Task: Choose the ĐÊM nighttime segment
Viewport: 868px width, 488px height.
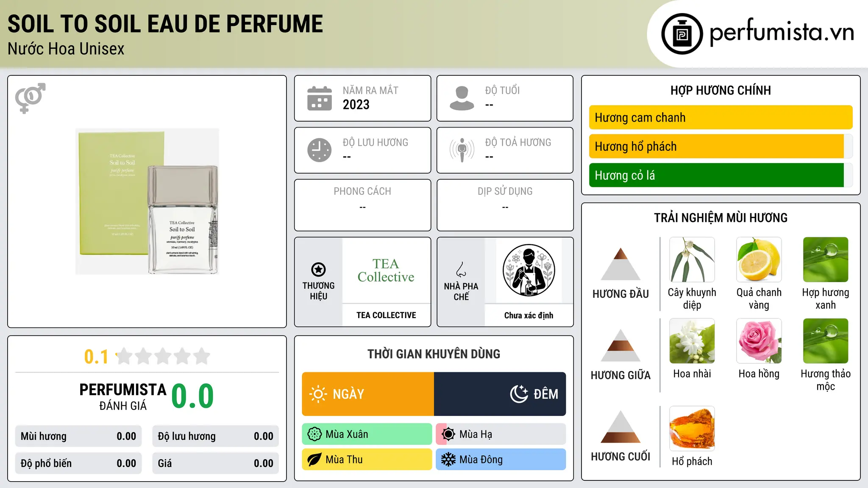Action: (500, 394)
